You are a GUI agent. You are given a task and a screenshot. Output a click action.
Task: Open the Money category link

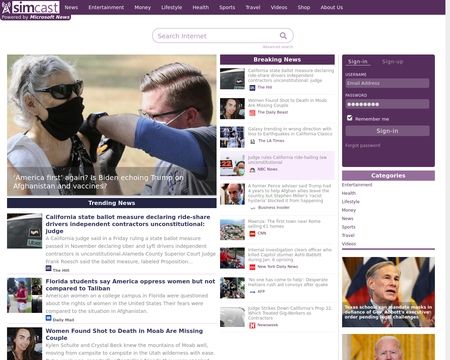(349, 210)
